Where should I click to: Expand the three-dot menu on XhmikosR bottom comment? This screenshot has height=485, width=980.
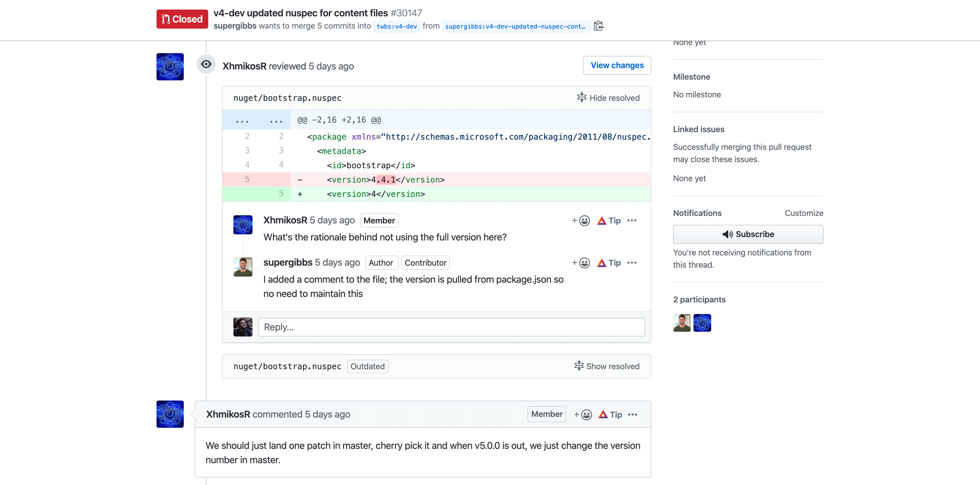click(633, 414)
